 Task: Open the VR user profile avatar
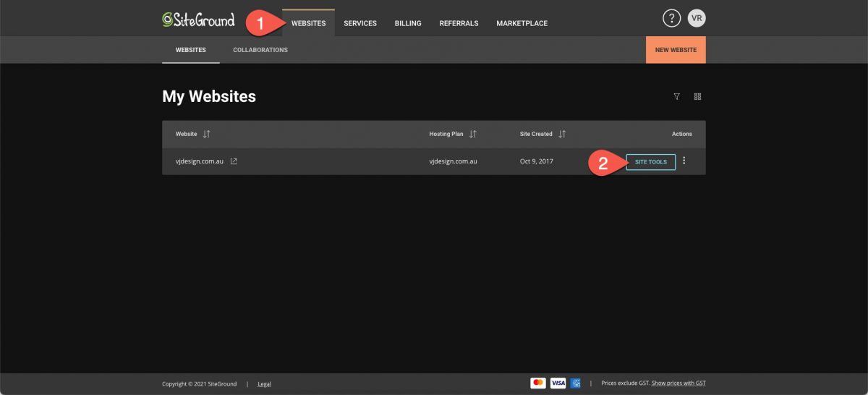(x=696, y=19)
